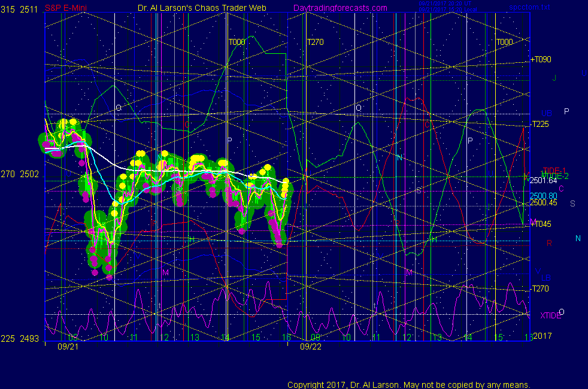The width and height of the screenshot is (588, 389).
Task: Click the "+T045" level label
Action: coord(541,224)
